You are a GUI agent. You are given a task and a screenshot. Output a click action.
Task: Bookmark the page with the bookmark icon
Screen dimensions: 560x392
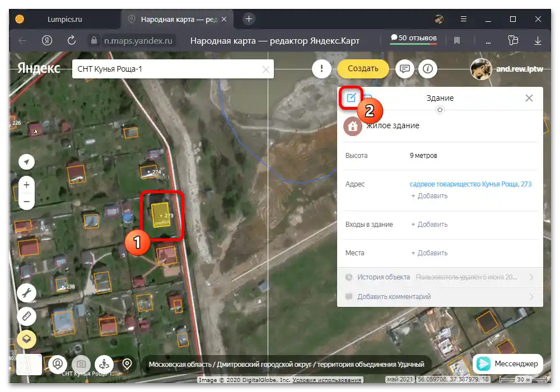coord(456,41)
